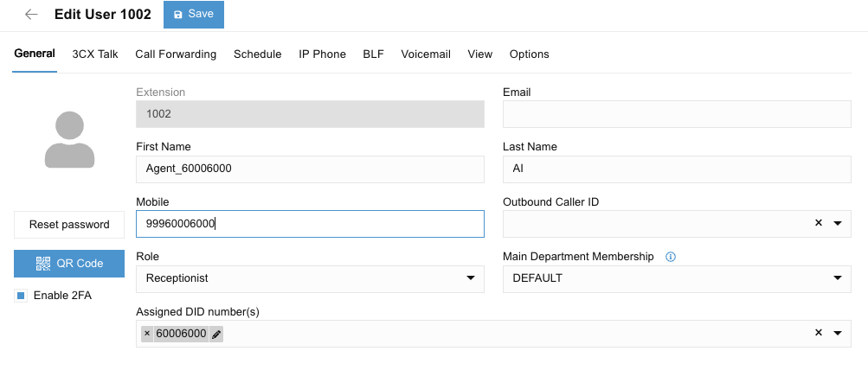Click into the Email input field
Image resolution: width=868 pixels, height=370 pixels.
click(677, 114)
